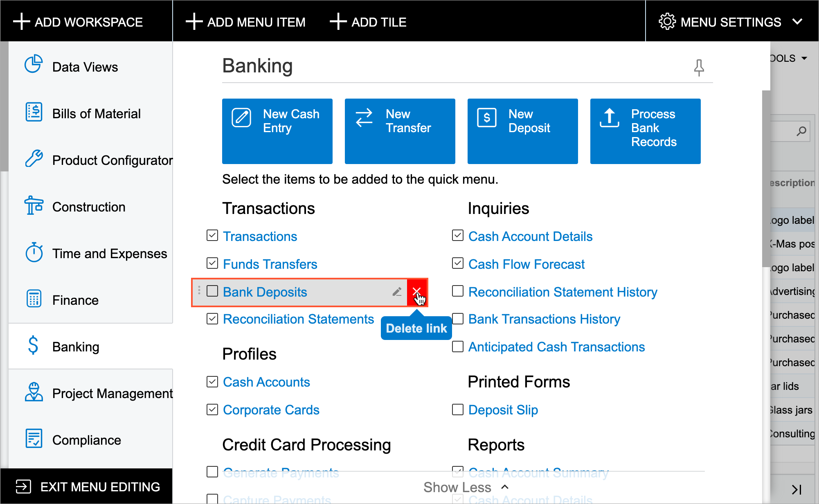Open the Time and Expenses stopwatch icon
Viewport: 819px width, 504px height.
34,252
